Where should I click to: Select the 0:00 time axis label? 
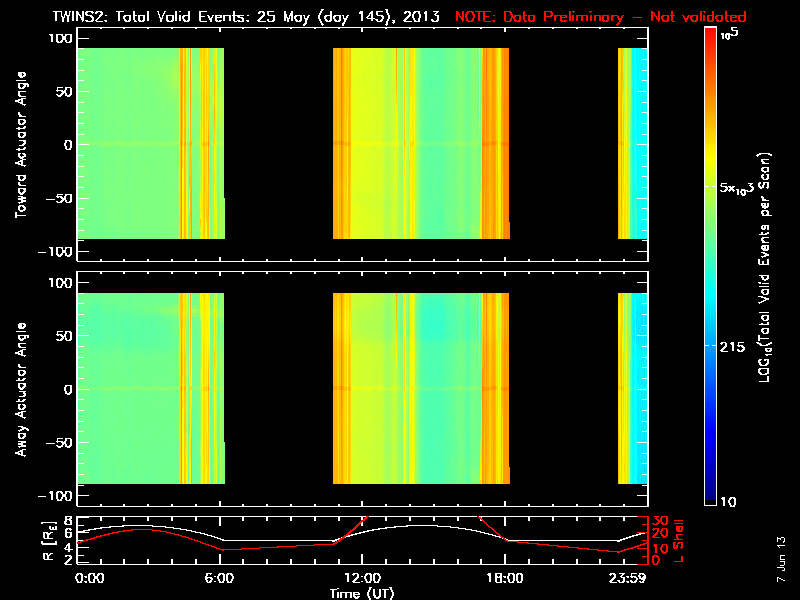89,578
